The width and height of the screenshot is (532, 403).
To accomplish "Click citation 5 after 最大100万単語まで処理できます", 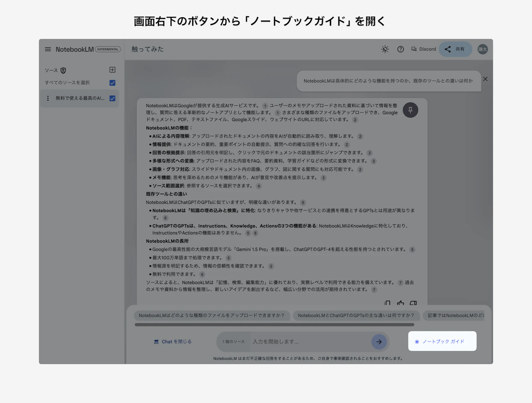I will (228, 258).
